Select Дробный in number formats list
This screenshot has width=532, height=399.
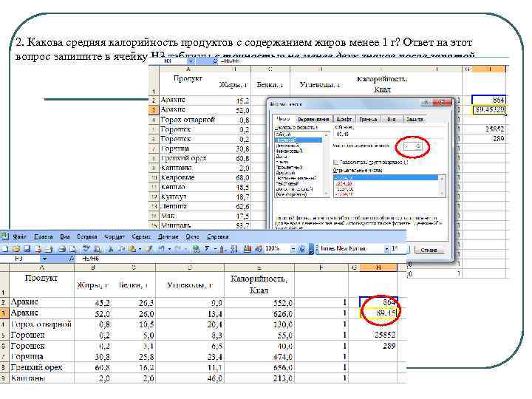[x=285, y=173]
